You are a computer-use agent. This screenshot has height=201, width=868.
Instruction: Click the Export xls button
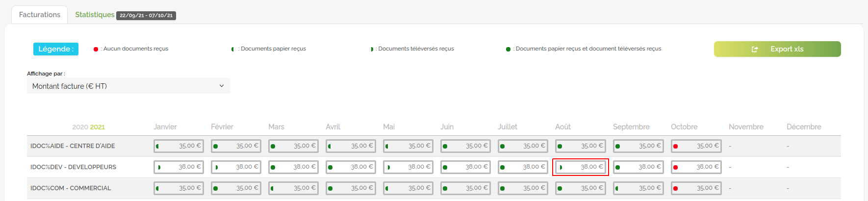pos(777,49)
